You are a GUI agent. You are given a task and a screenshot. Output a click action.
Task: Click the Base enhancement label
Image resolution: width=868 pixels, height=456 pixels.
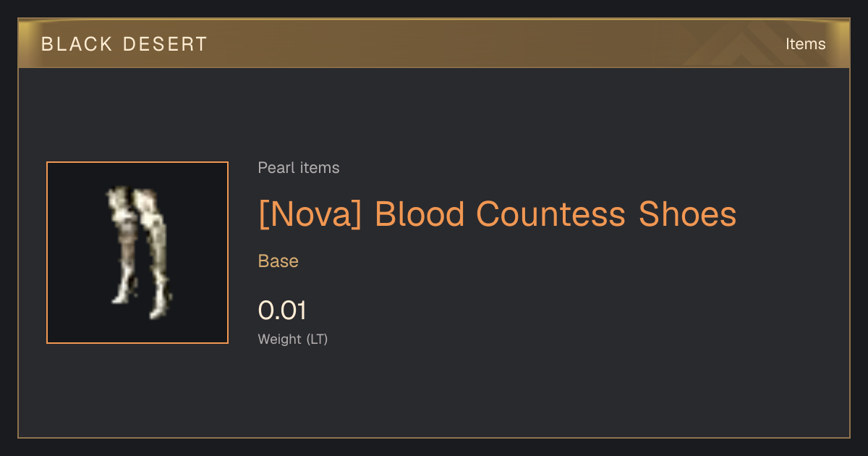278,261
